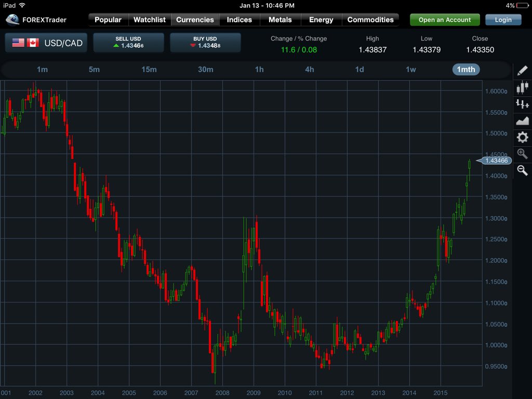532x399 pixels.
Task: Select the 15m timeframe
Action: click(x=149, y=70)
